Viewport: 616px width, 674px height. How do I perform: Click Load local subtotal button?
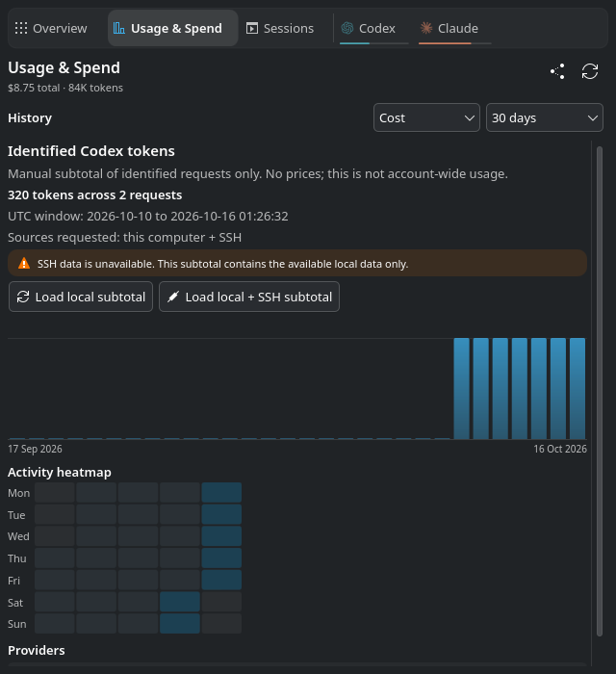click(81, 297)
